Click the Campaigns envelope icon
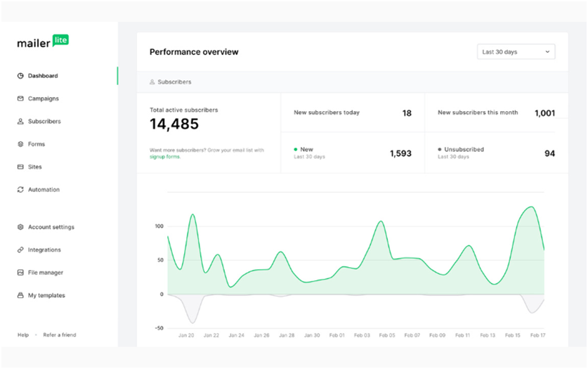This screenshot has height=369, width=588. pyautogui.click(x=20, y=98)
